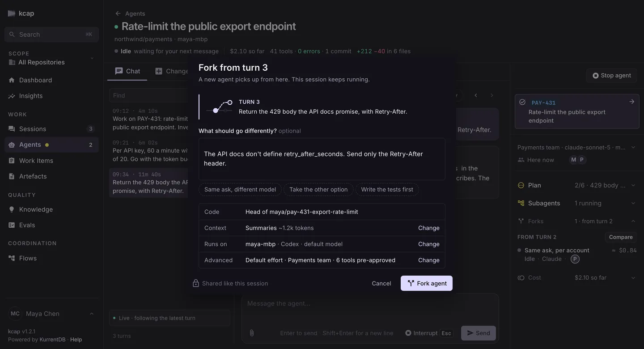Expand the Plan section chevron
Screen dimensions: 644x349
tap(633, 185)
